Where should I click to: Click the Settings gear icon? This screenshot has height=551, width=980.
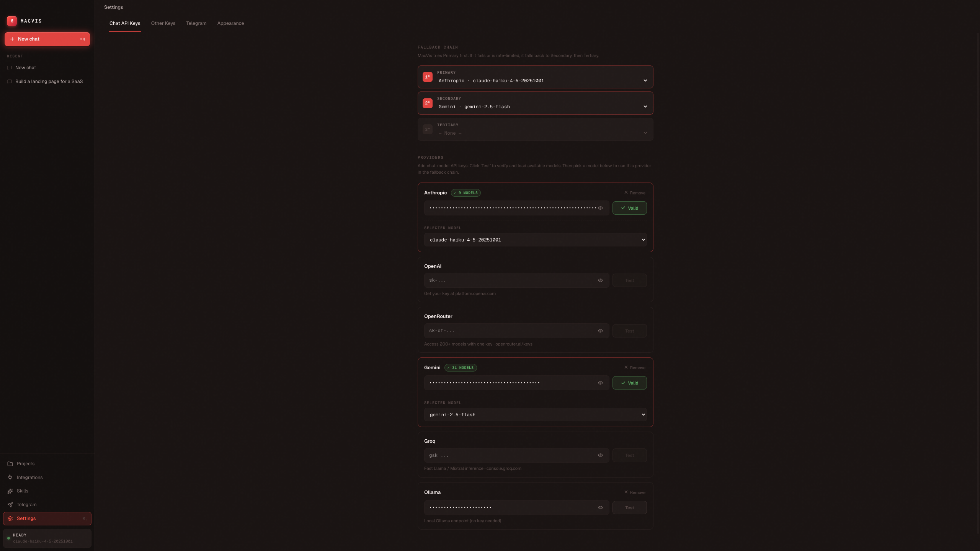click(10, 518)
